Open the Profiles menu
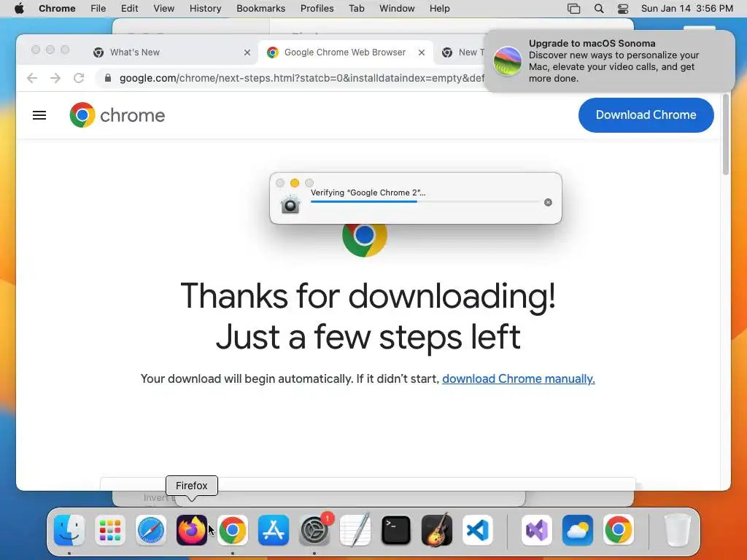Image resolution: width=747 pixels, height=560 pixels. click(317, 9)
